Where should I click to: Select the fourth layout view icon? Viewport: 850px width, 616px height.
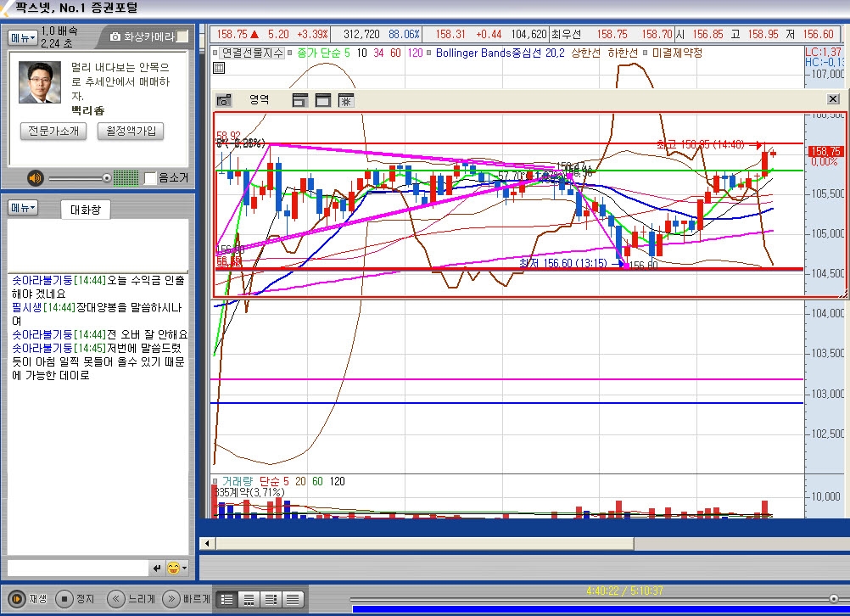(292, 599)
